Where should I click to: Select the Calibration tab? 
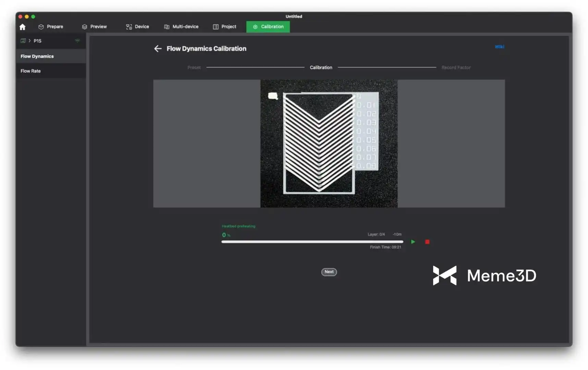pos(268,27)
